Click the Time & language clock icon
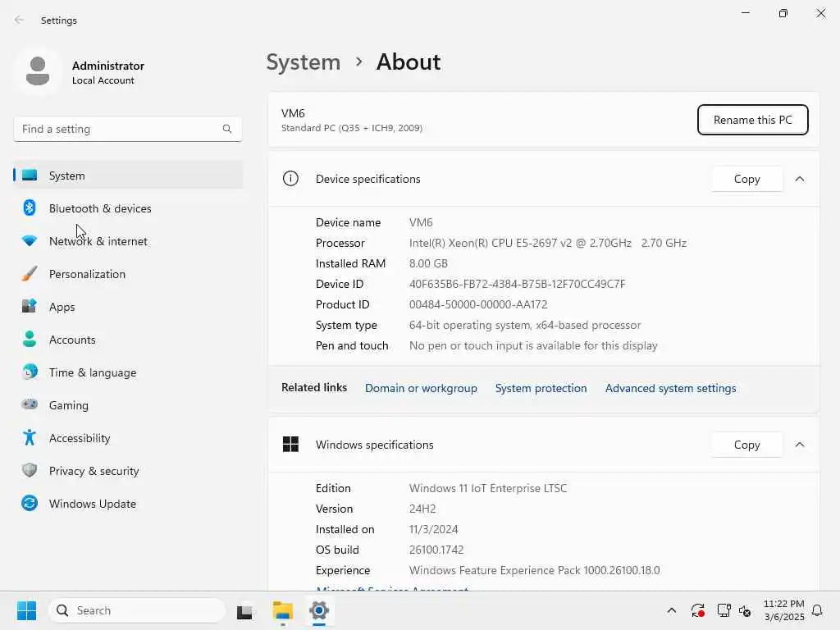 [30, 372]
